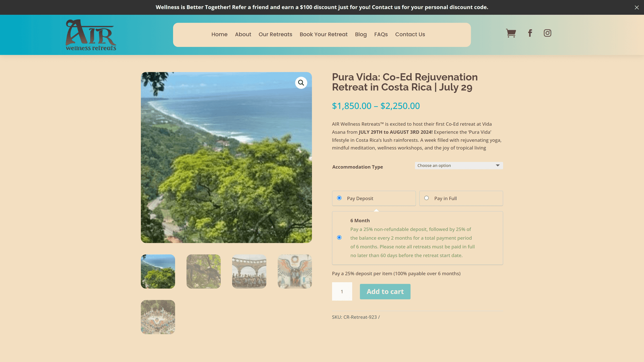644x362 pixels.
Task: Visit the Facebook page icon
Action: pos(530,33)
